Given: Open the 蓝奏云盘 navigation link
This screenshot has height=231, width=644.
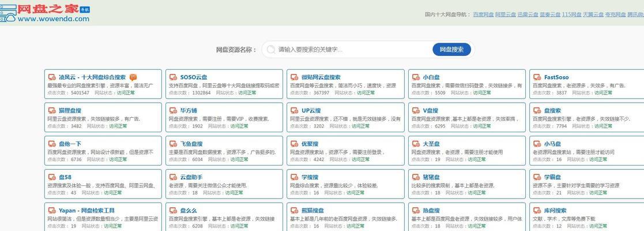Looking at the screenshot, I should point(549,14).
